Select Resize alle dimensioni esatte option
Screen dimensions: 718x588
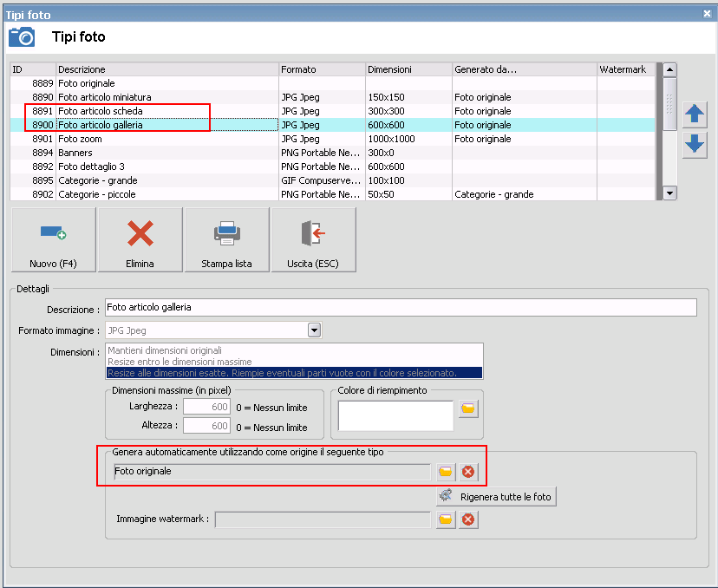(x=294, y=373)
